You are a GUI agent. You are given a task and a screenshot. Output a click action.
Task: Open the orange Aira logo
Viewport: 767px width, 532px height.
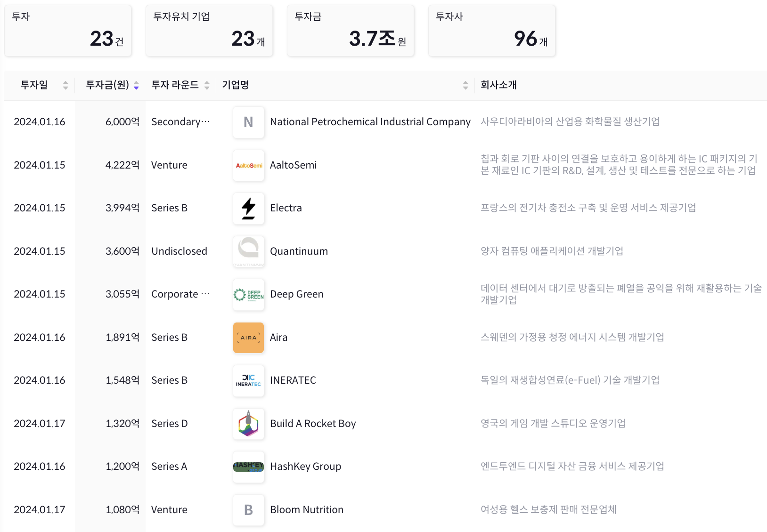pyautogui.click(x=248, y=338)
